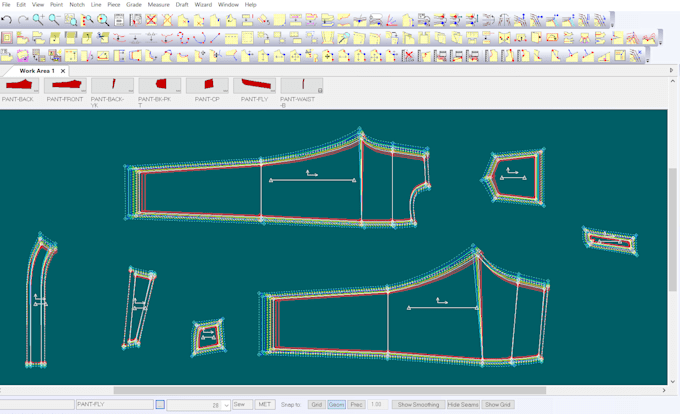Click the zoom window icon with map and magnifier
The height and width of the screenshot is (414, 680).
point(71,20)
